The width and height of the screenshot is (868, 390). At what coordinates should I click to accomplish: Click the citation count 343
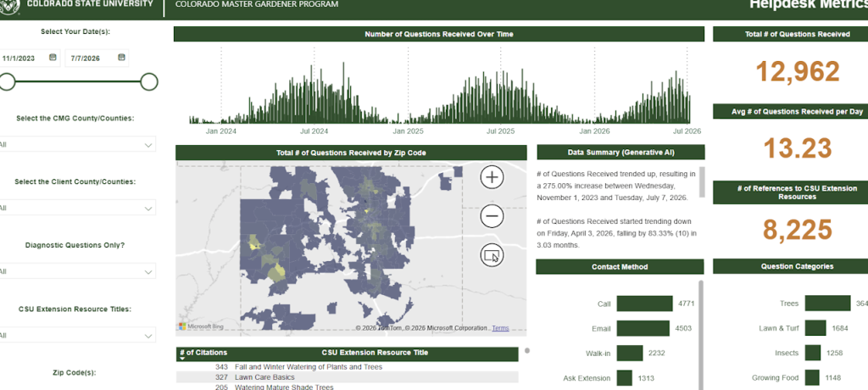221,367
